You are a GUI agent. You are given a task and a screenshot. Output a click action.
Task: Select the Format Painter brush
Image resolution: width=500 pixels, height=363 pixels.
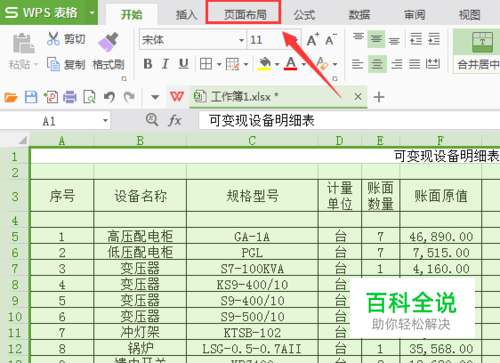[x=108, y=42]
